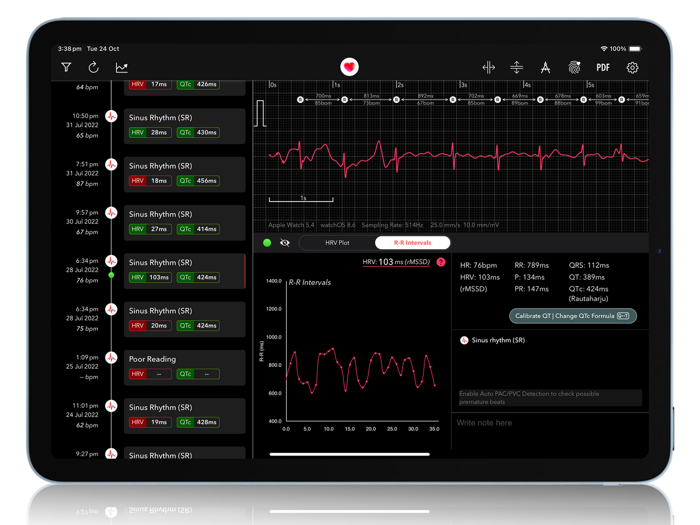Tap the QTc 456ms badge
This screenshot has width=700, height=525.
tap(198, 181)
